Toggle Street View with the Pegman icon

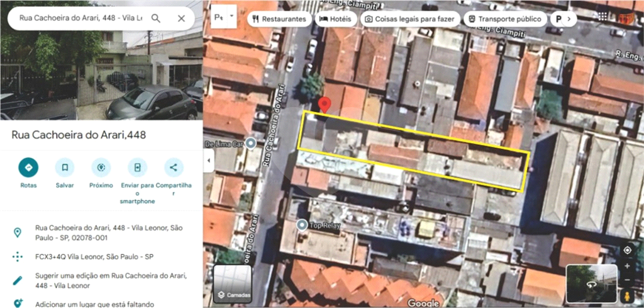[x=627, y=297]
